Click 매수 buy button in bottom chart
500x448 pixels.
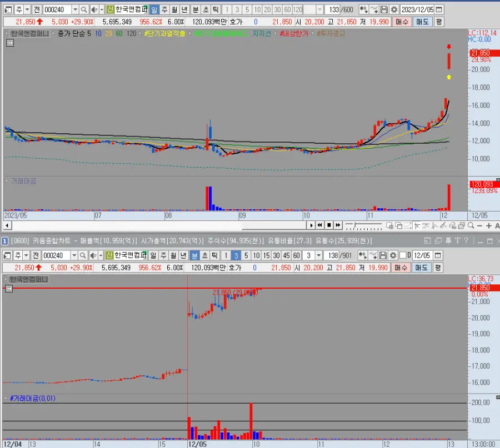pyautogui.click(x=401, y=268)
